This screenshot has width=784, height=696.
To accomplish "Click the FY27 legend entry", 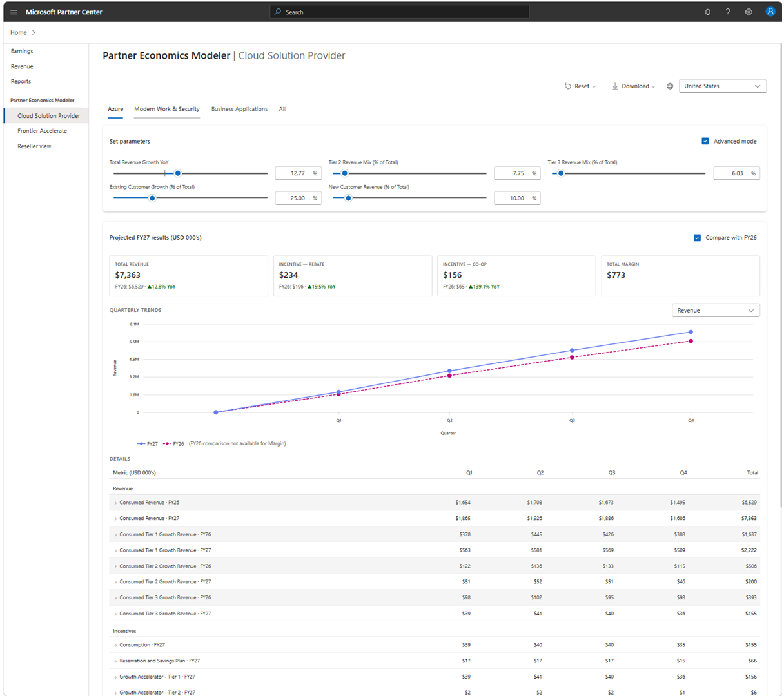I will pyautogui.click(x=148, y=444).
